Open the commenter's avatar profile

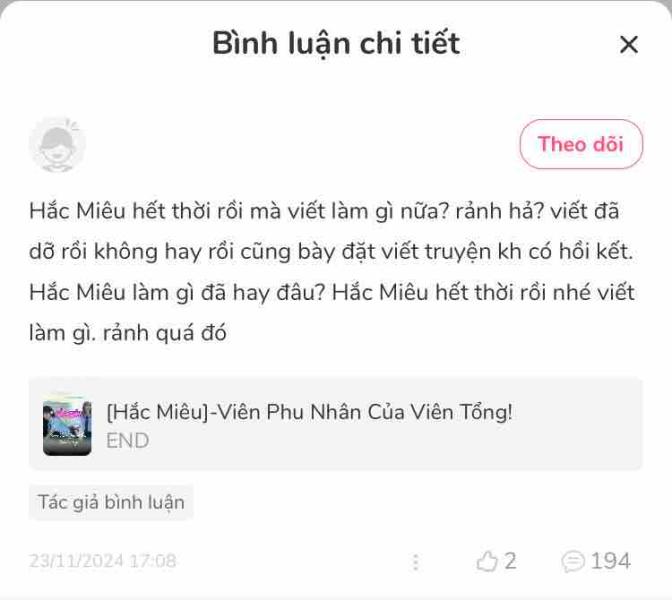[x=57, y=144]
